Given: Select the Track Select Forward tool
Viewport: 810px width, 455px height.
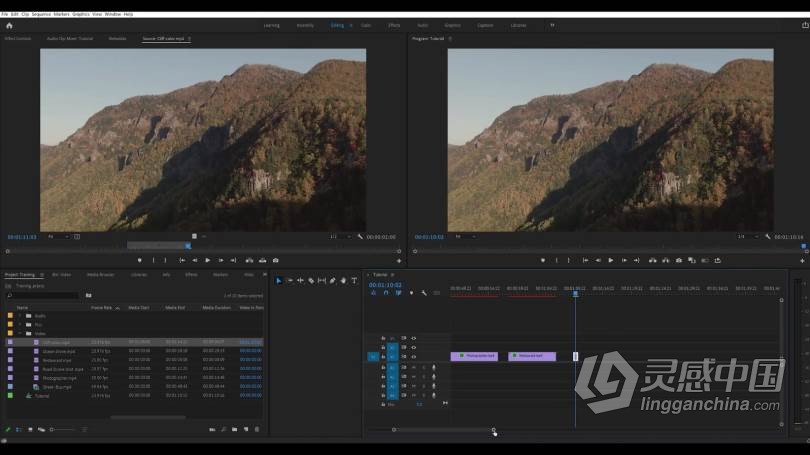Looking at the screenshot, I should coord(290,280).
